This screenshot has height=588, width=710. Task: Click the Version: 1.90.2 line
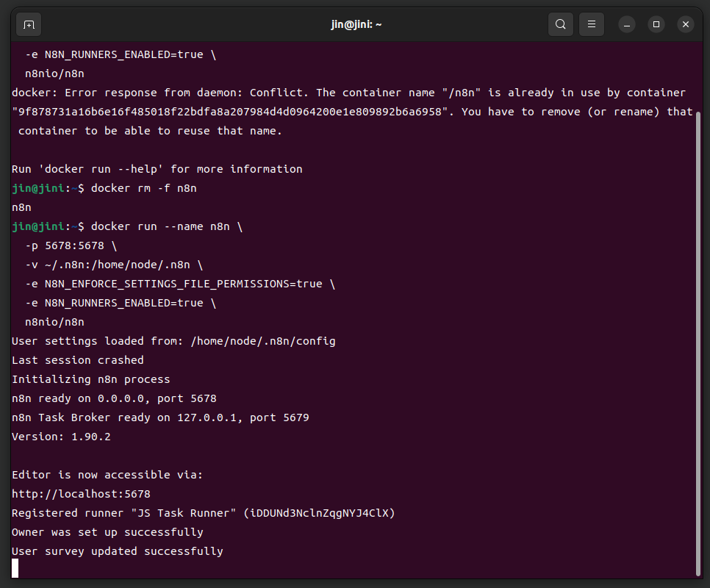[61, 437]
